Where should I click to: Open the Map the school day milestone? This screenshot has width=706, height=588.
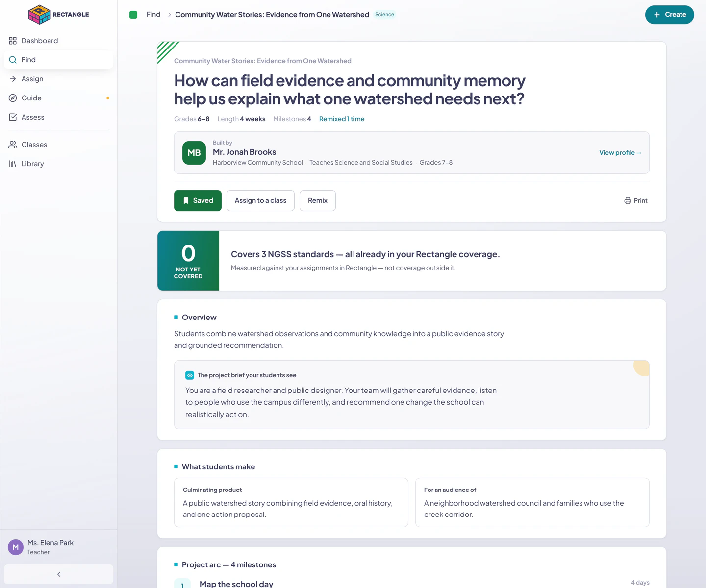coord(236,584)
